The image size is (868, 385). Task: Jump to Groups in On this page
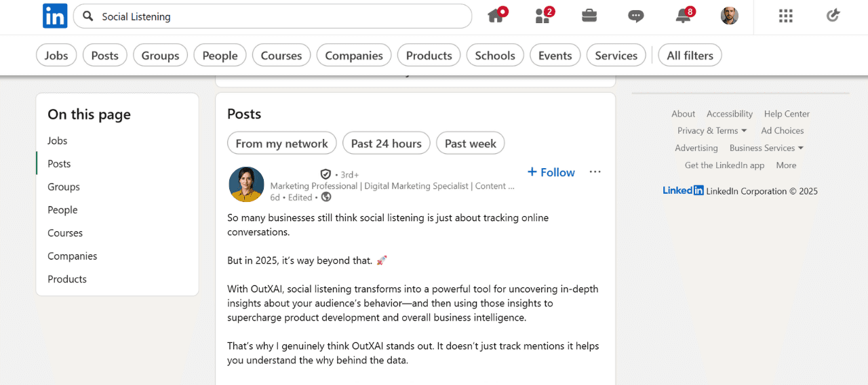point(64,187)
